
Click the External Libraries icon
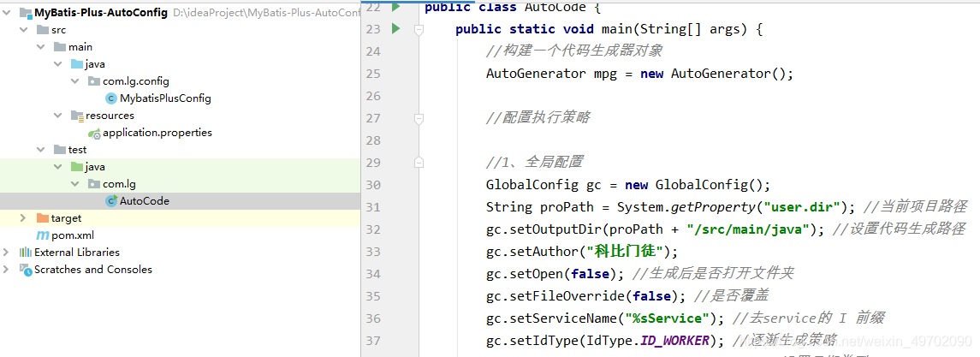(x=26, y=253)
